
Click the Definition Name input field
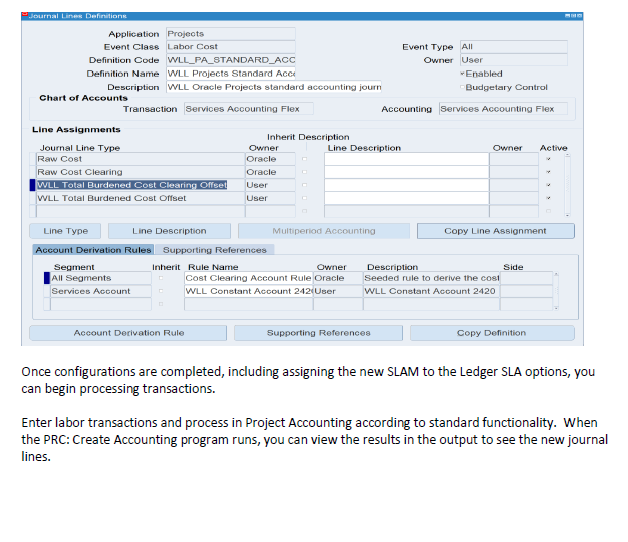[231, 74]
